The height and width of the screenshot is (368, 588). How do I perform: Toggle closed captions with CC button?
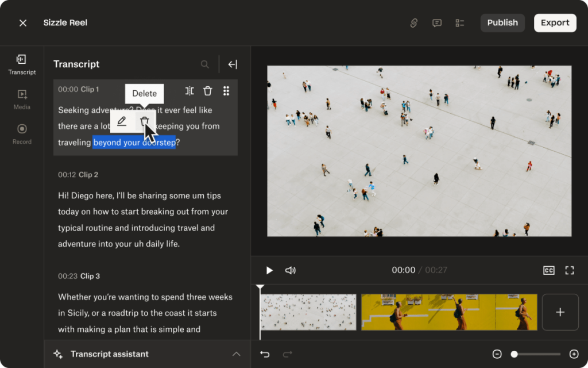549,270
